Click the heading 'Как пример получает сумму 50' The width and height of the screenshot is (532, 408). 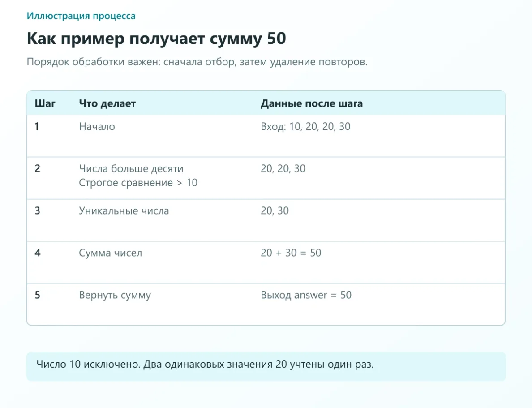(x=156, y=39)
